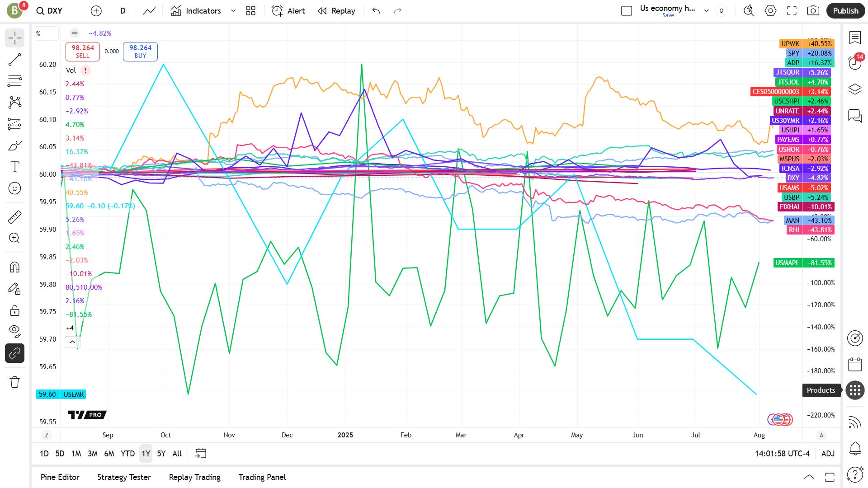The height and width of the screenshot is (488, 868).
Task: Open watchlist and details panel
Action: pyautogui.click(x=855, y=38)
